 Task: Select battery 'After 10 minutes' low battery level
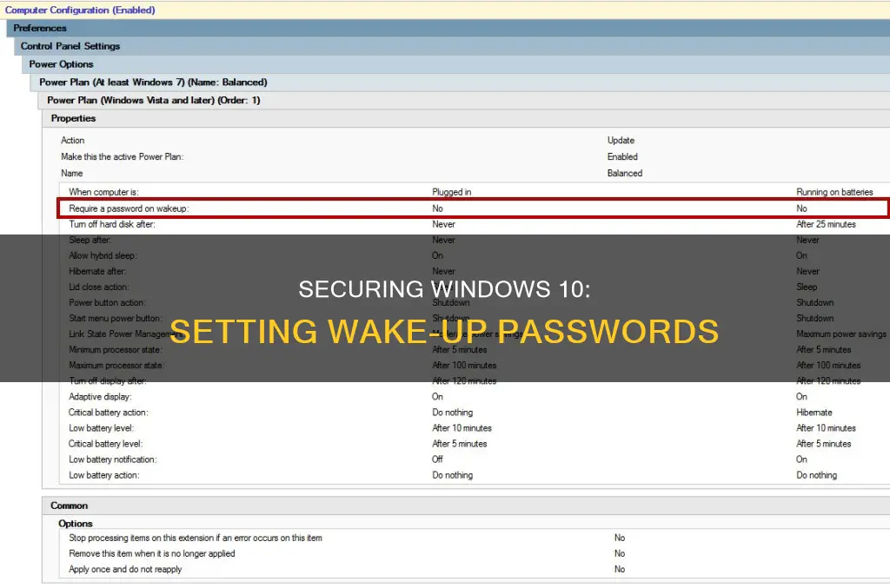tap(826, 428)
